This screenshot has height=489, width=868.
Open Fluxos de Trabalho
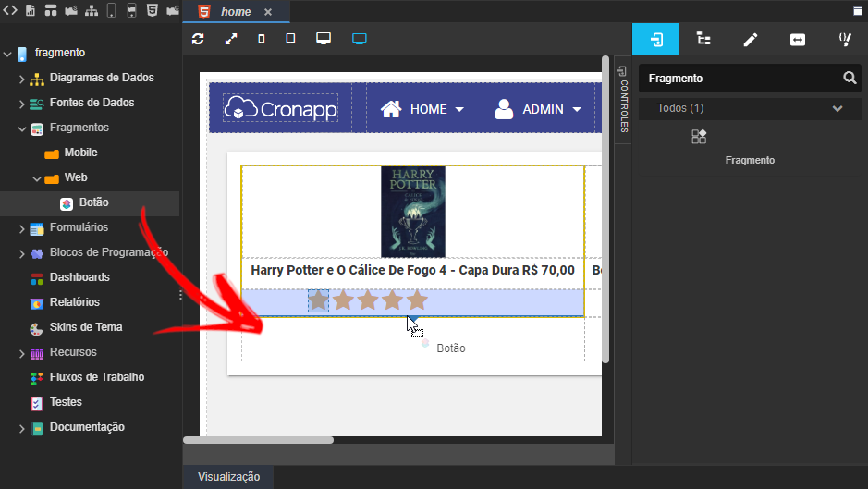tap(97, 377)
